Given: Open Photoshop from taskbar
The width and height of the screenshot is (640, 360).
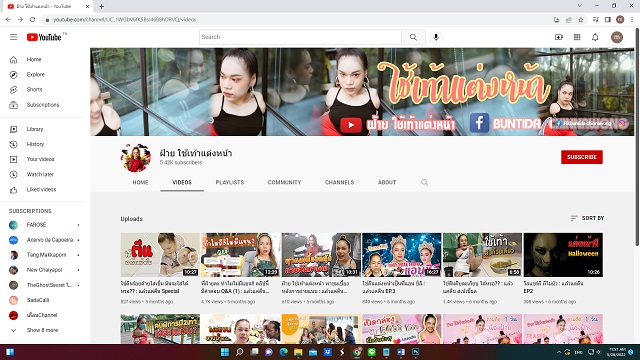Looking at the screenshot, I should [x=416, y=352].
